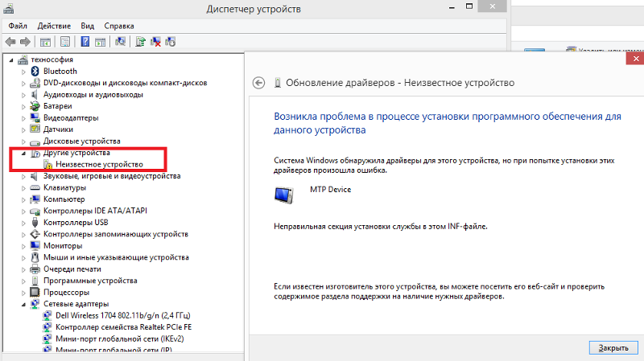Click the Device Manager title bar app icon
Viewport: 644px width, 361px height.
pyautogui.click(x=9, y=8)
